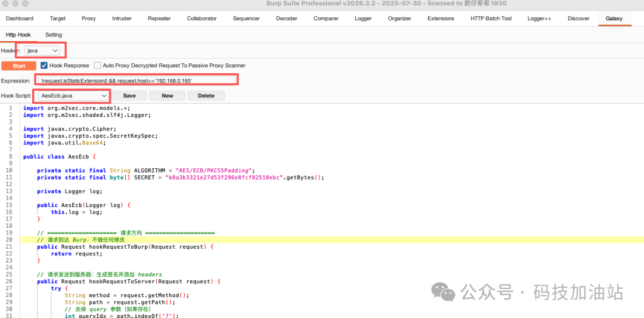Expand the Hook Script AesEcb.java dropdown
Screen dimensions: 644x318
[x=73, y=95]
